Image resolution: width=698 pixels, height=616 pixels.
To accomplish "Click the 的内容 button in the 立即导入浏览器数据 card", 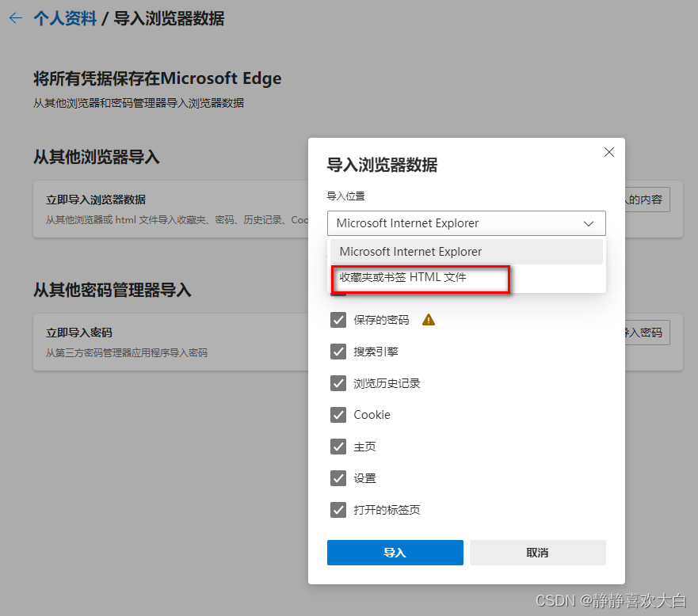I will (647, 200).
